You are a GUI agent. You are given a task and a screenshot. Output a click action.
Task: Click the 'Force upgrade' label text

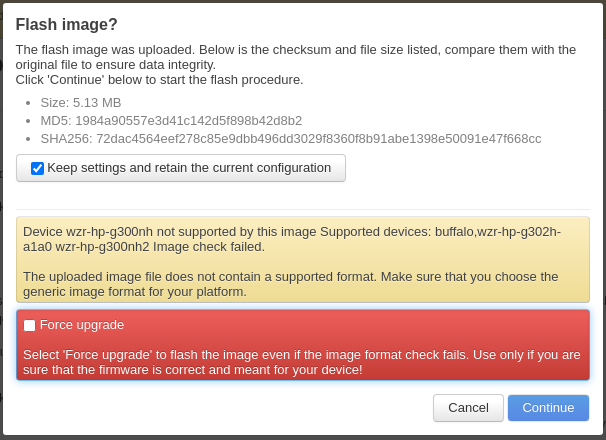82,325
